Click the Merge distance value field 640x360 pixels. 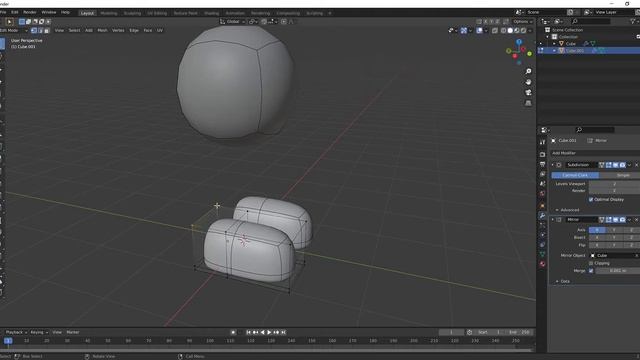618,271
